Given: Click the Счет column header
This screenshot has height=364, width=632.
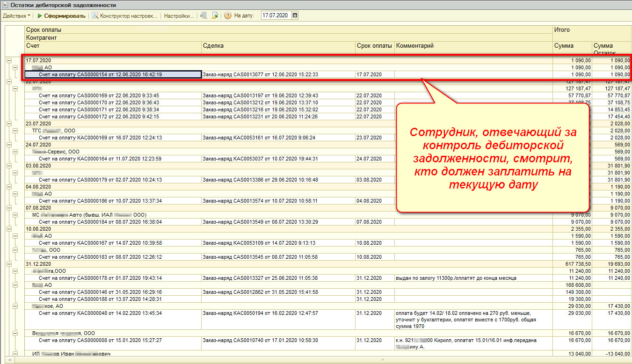Looking at the screenshot, I should tap(113, 49).
